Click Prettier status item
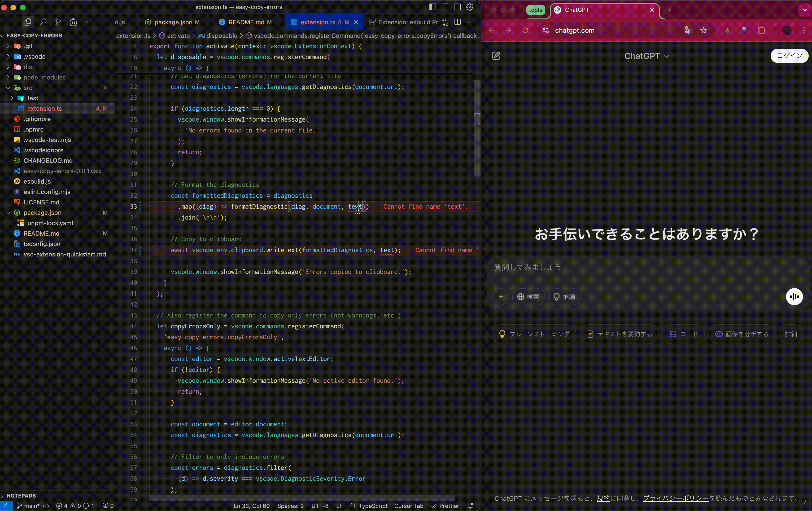This screenshot has height=511, width=812. pos(445,506)
